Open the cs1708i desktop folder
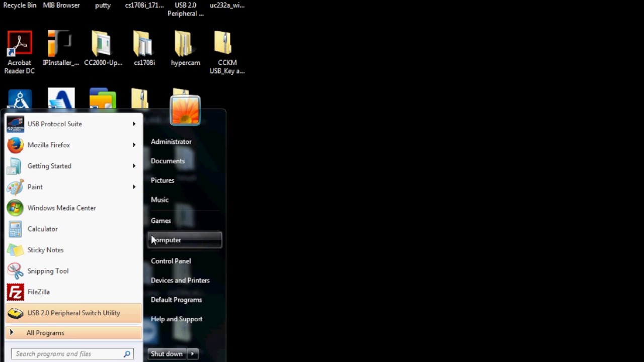The image size is (644, 362). 144,50
